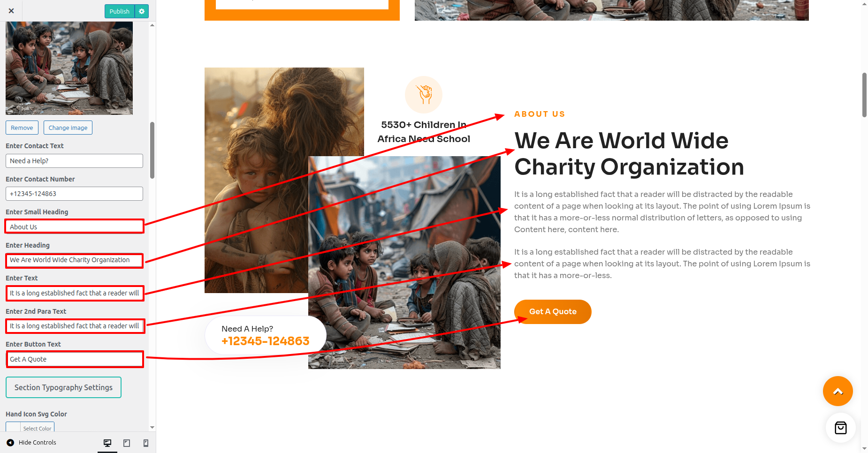
Task: Focus the Enter Contact Number field
Action: coord(74,194)
